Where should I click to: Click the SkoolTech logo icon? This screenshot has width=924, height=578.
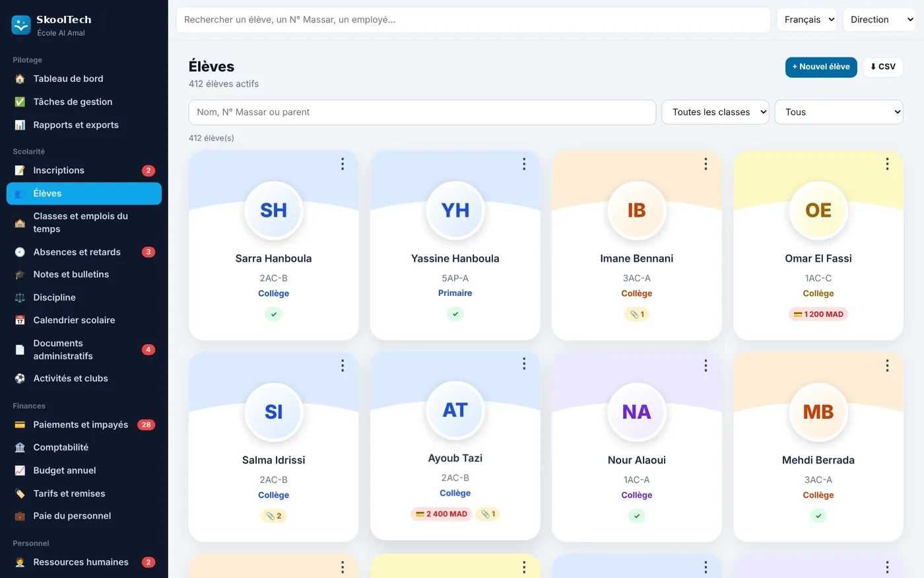[x=21, y=25]
